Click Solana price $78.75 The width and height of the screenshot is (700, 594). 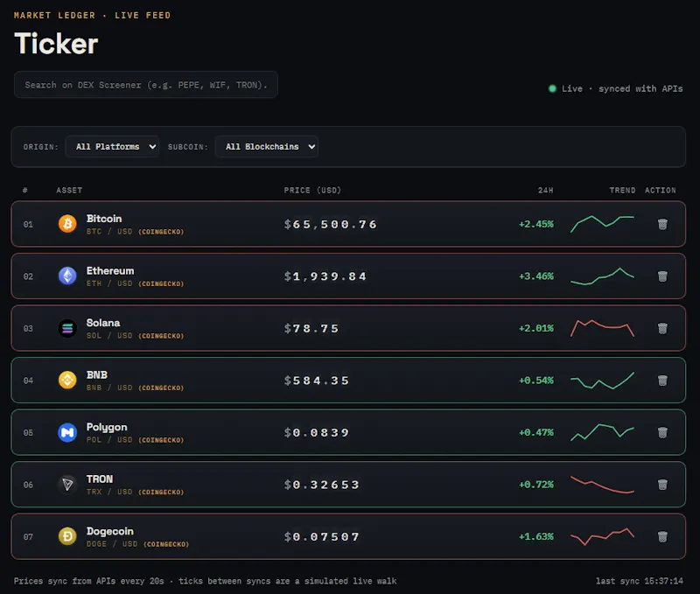coord(311,328)
